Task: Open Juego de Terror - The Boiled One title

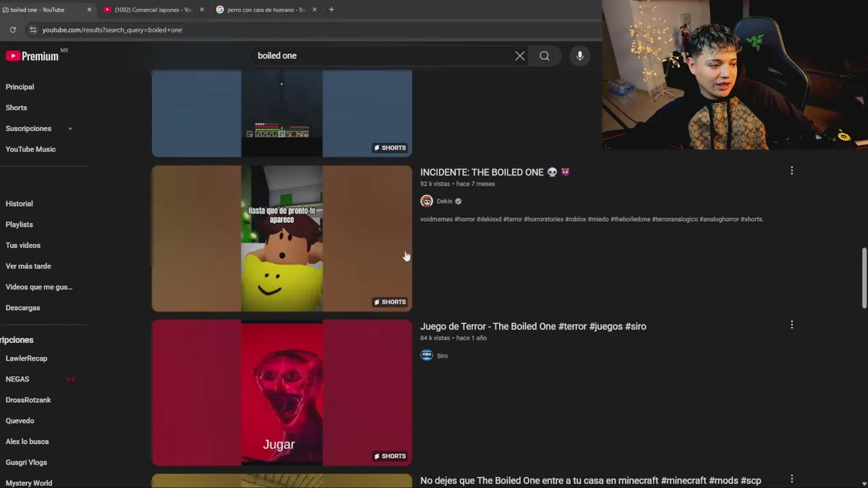Action: pyautogui.click(x=533, y=326)
